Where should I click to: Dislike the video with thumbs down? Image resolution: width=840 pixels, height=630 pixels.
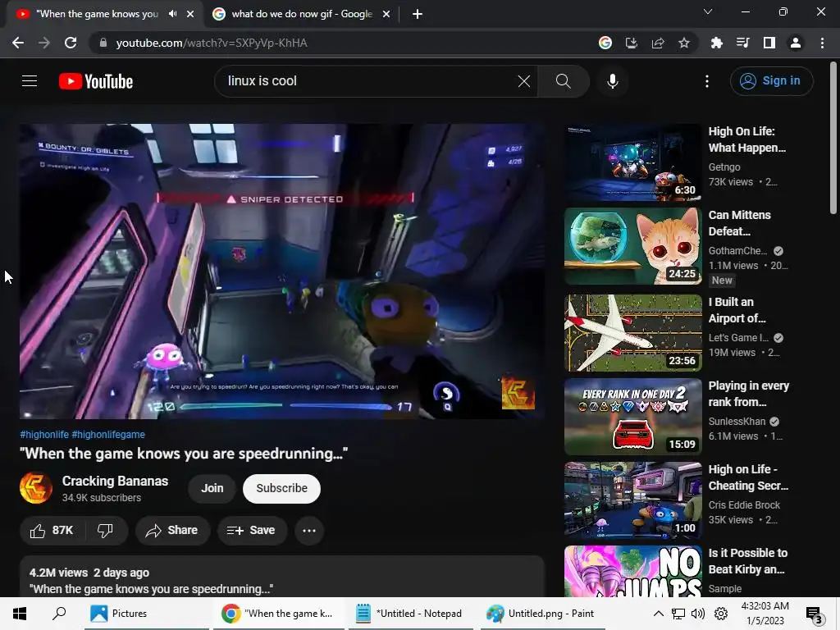coord(106,531)
